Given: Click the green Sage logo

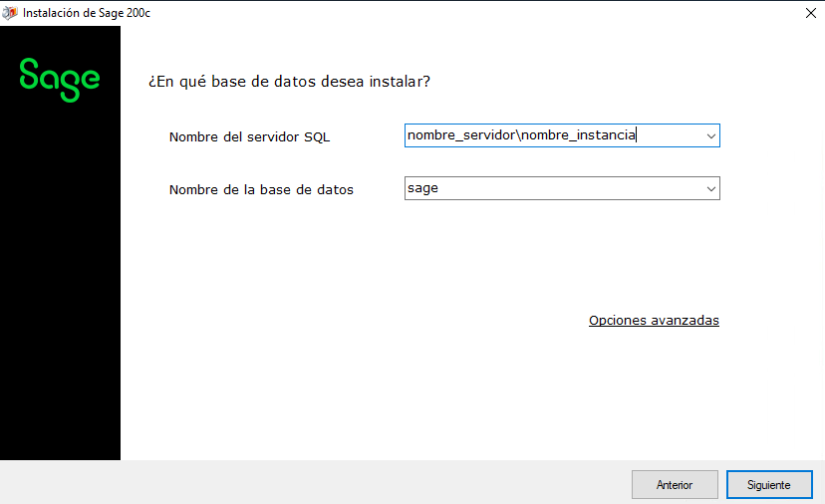Looking at the screenshot, I should coord(60,80).
